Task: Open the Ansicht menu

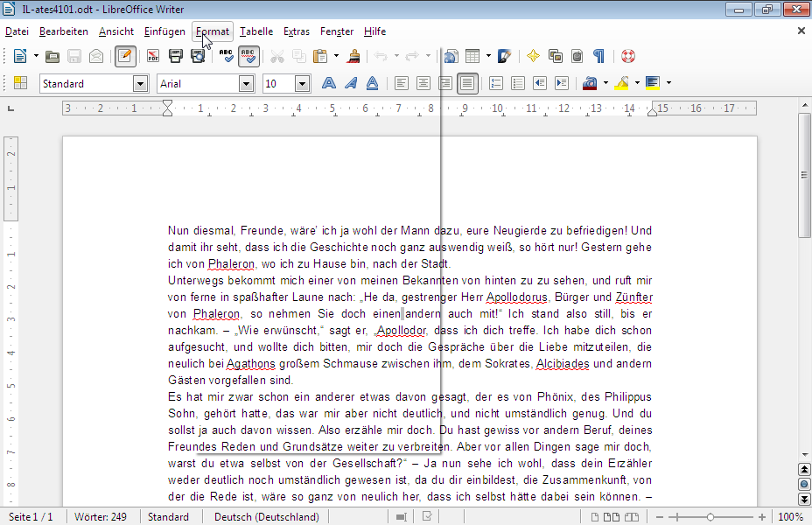Action: [x=116, y=31]
